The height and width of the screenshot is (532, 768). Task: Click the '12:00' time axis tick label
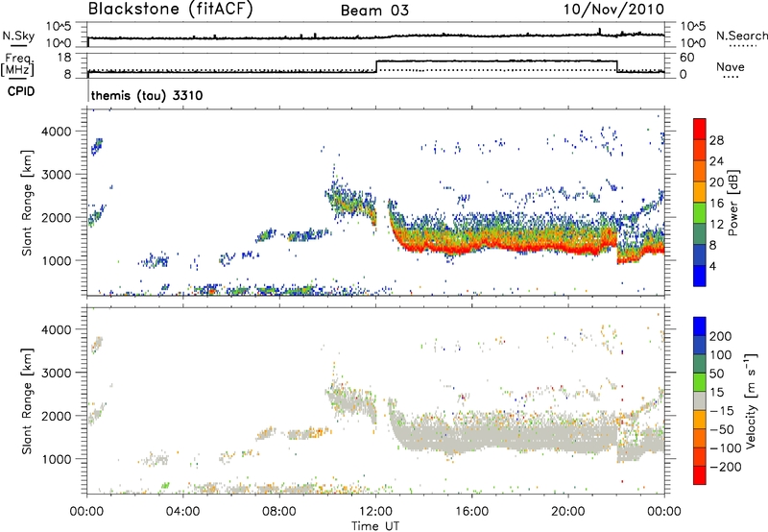[375, 512]
